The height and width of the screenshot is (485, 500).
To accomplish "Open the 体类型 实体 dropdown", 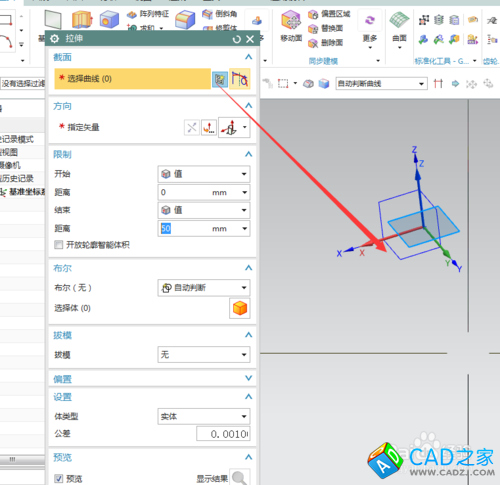I will (x=204, y=416).
